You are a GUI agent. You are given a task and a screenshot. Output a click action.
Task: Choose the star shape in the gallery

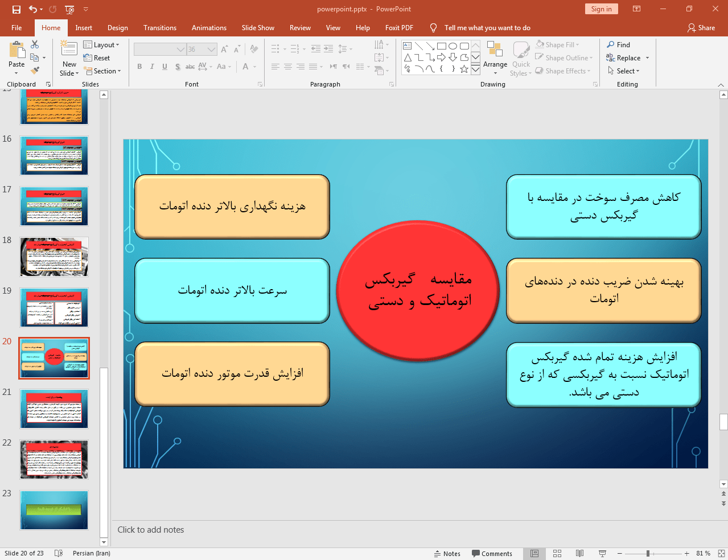coord(464,69)
